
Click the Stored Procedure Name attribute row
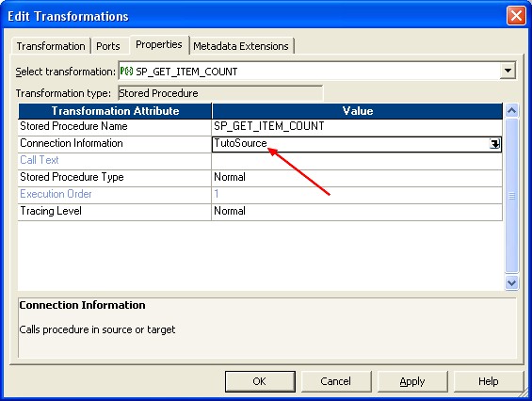[x=114, y=127]
